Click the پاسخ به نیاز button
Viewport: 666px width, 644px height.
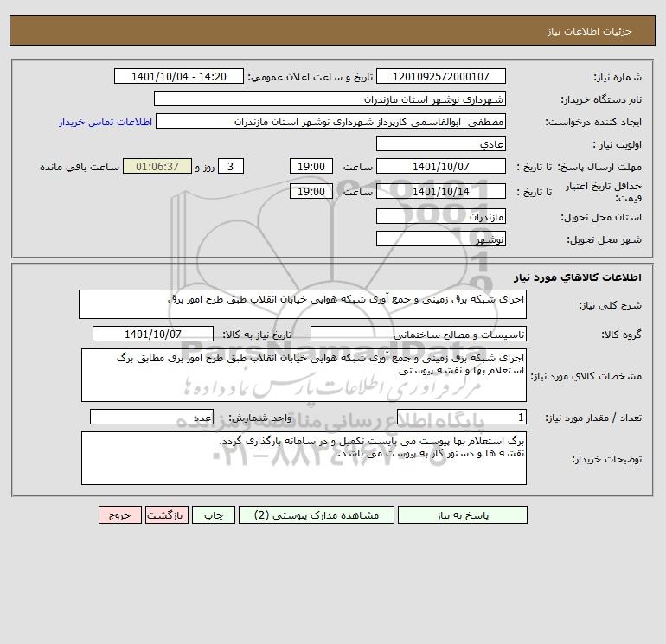click(x=462, y=515)
